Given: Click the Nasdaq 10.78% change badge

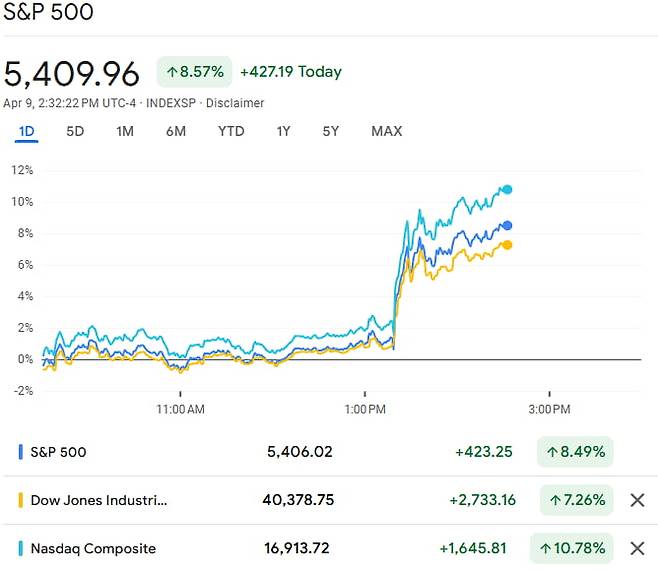Looking at the screenshot, I should 574,548.
